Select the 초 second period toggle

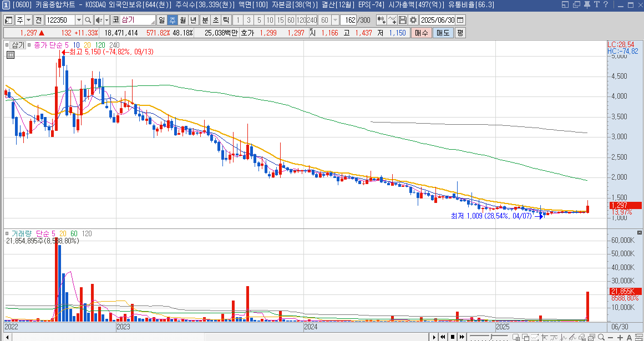(x=216, y=20)
